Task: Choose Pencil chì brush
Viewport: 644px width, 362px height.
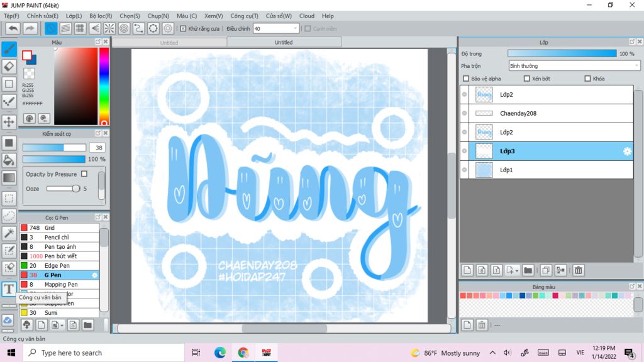Action: tap(59, 237)
